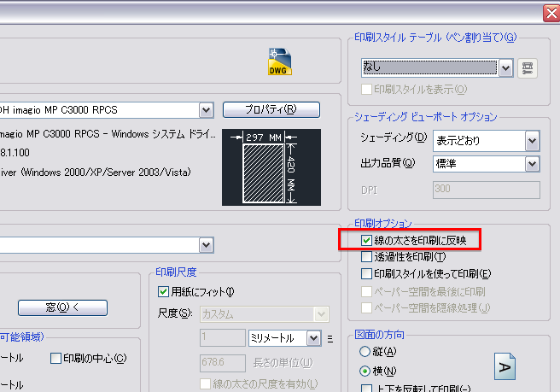The height and width of the screenshot is (392, 560).
Task: Click the プロパティ(R) button
Action: [x=271, y=109]
